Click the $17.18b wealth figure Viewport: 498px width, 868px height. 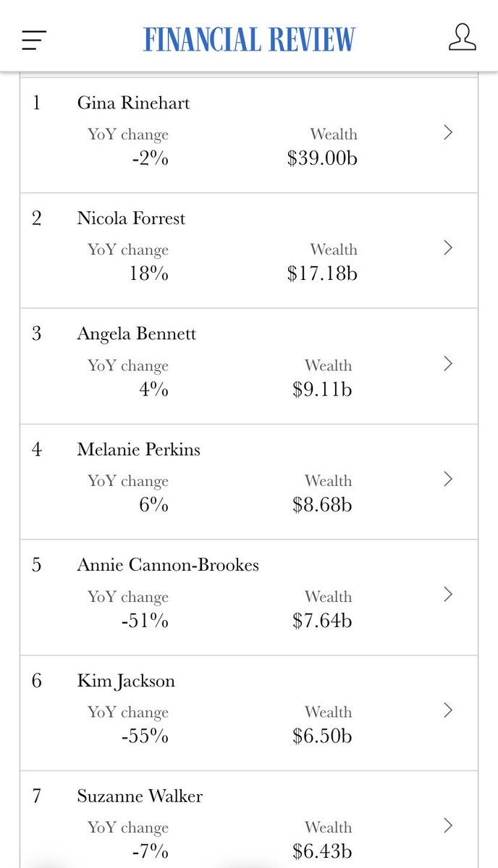click(322, 274)
